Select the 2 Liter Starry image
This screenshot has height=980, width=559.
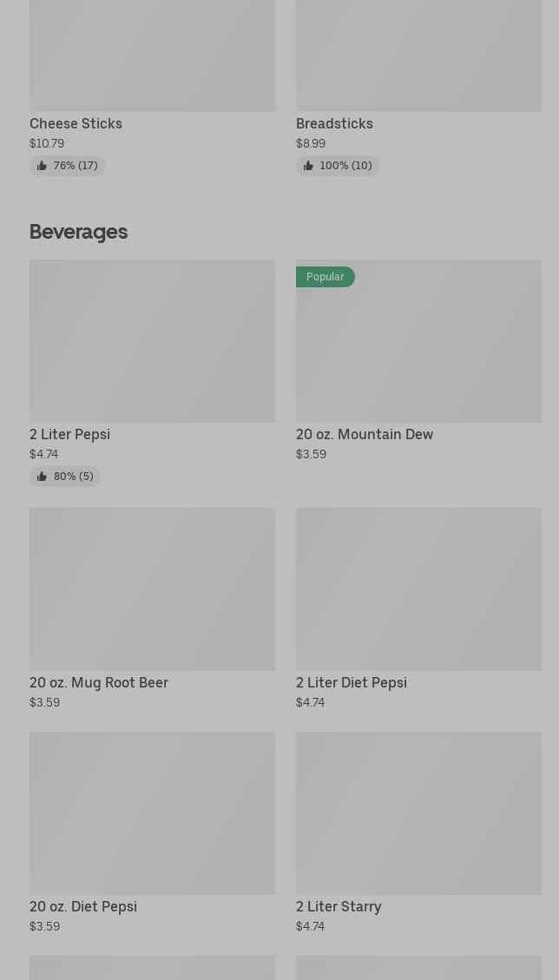[419, 813]
